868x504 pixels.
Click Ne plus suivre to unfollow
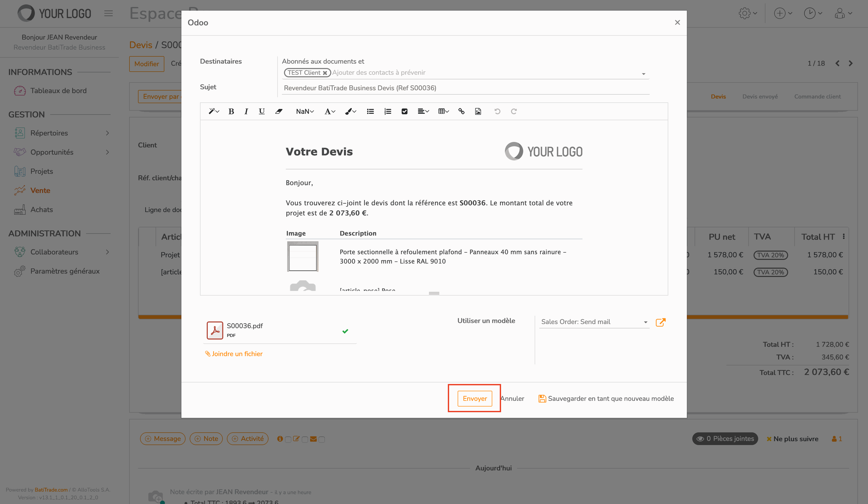[792, 439]
